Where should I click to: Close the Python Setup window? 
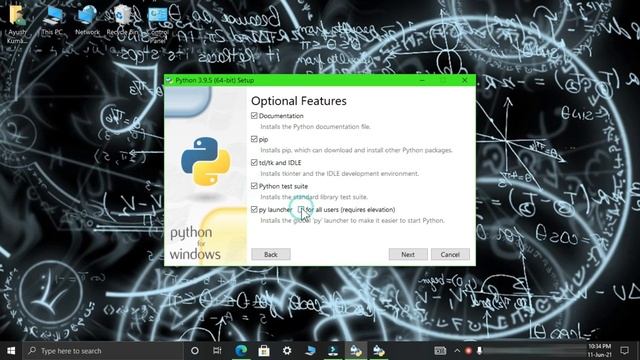coord(464,80)
